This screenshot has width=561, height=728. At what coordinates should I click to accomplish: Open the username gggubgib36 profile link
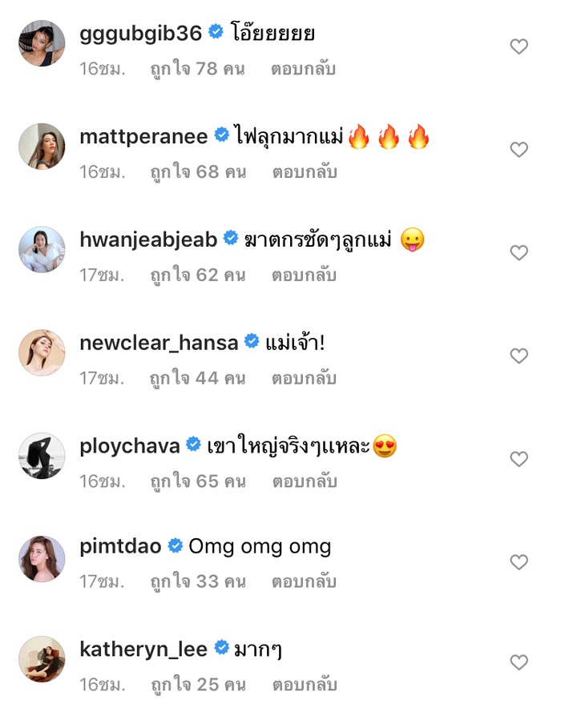pos(138,32)
